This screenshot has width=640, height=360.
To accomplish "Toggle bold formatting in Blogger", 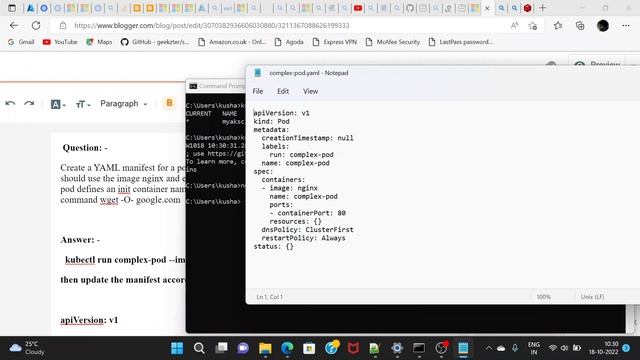I will 169,103.
